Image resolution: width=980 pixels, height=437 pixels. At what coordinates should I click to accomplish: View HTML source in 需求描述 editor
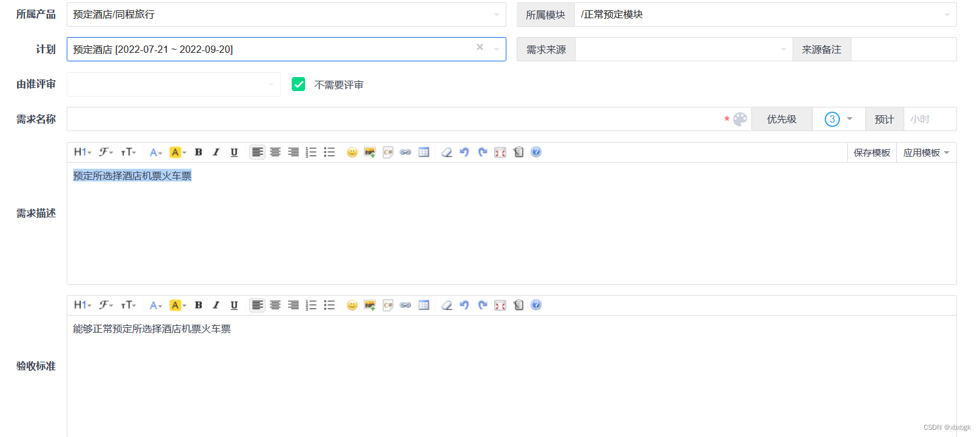(519, 152)
